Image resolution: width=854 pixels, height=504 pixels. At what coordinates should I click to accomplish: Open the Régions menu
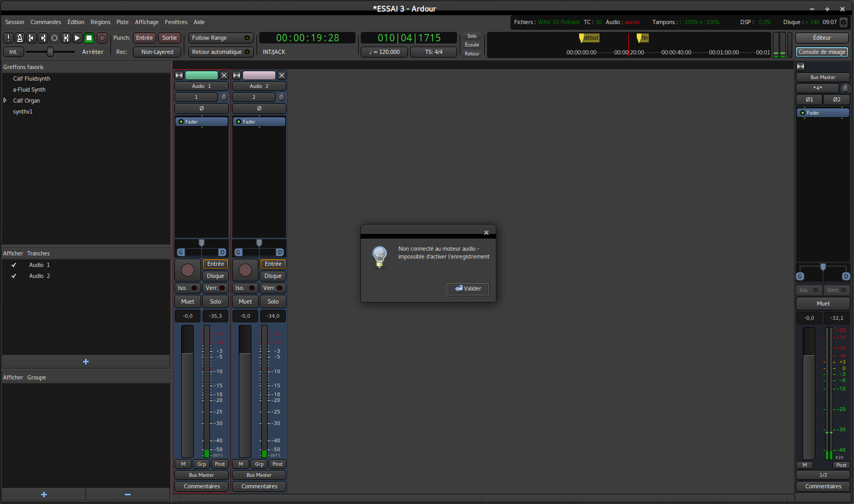(101, 23)
